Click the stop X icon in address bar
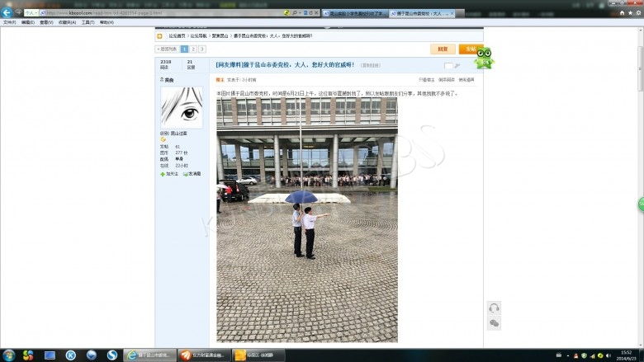The height and width of the screenshot is (362, 644). pos(316,13)
